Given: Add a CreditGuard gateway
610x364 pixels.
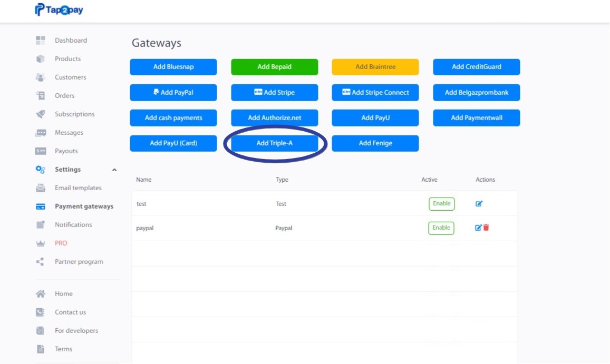Looking at the screenshot, I should tap(477, 67).
